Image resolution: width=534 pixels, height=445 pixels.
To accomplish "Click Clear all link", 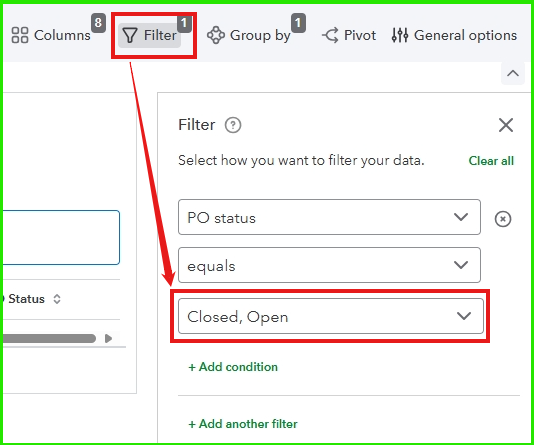I will 491,161.
